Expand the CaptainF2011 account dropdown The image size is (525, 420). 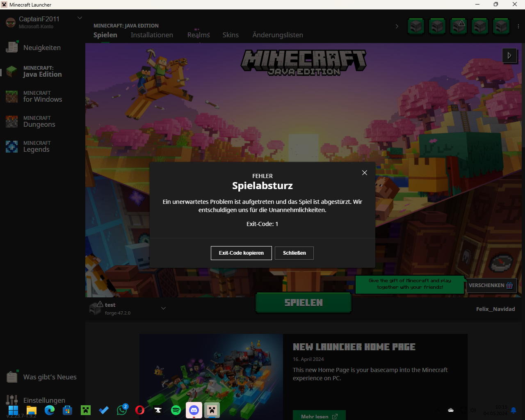(x=80, y=18)
